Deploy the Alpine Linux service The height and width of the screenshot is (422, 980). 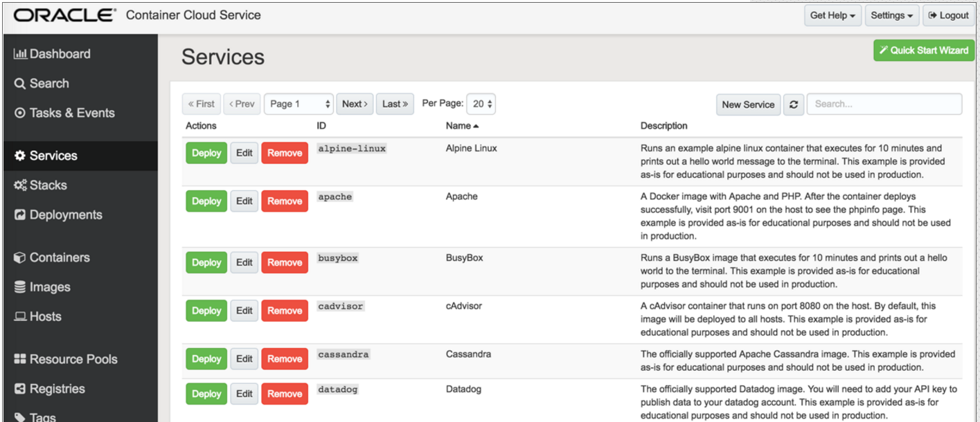206,153
